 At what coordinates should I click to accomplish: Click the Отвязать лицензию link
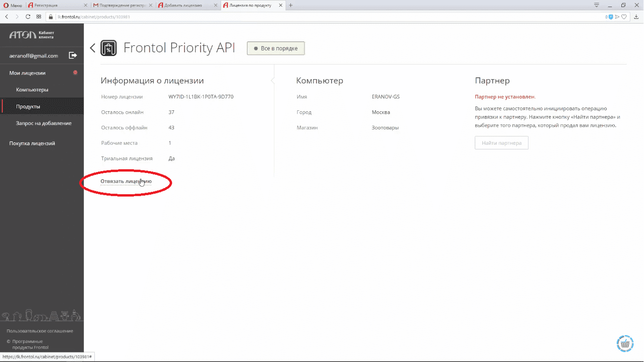126,181
